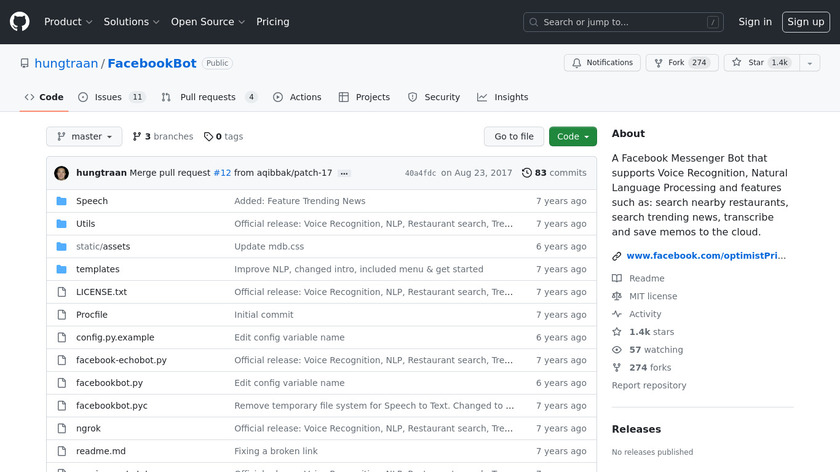This screenshot has width=840, height=472.
Task: Expand the commit message ellipsis
Action: tap(345, 173)
